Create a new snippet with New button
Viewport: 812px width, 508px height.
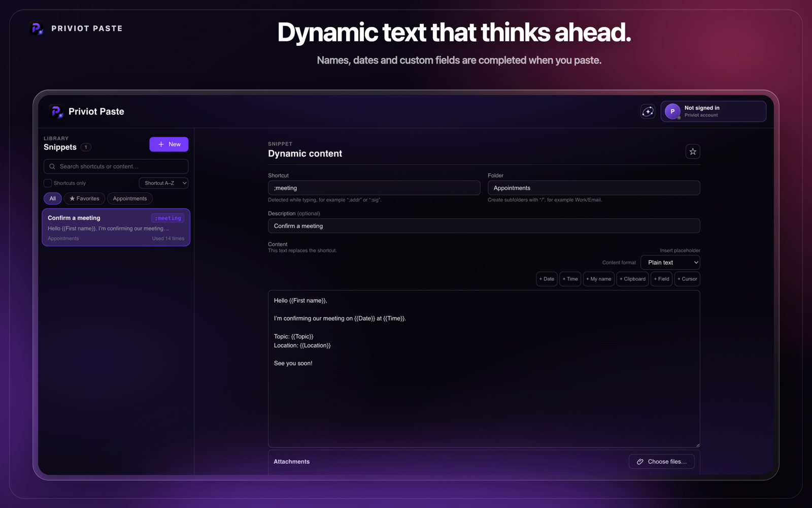(169, 144)
